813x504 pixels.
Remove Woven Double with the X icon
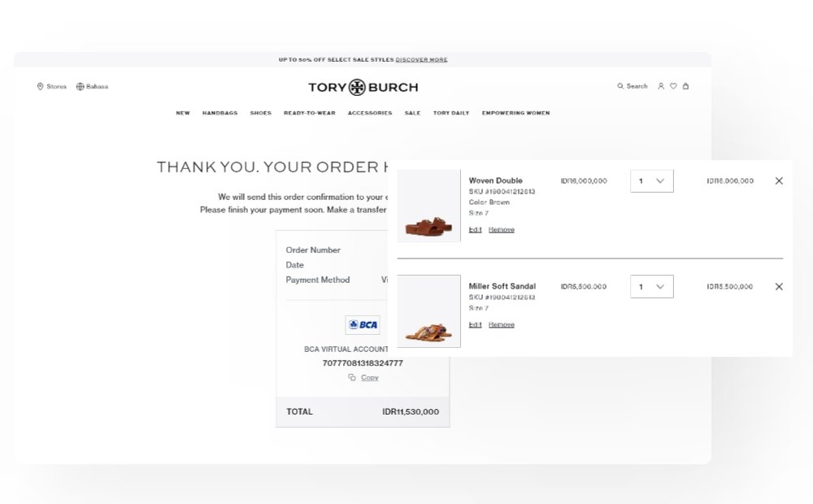click(x=779, y=180)
